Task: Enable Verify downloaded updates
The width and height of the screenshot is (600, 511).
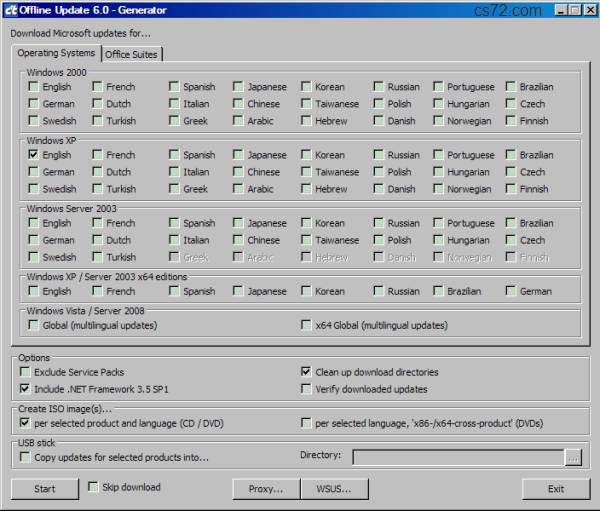Action: 306,389
